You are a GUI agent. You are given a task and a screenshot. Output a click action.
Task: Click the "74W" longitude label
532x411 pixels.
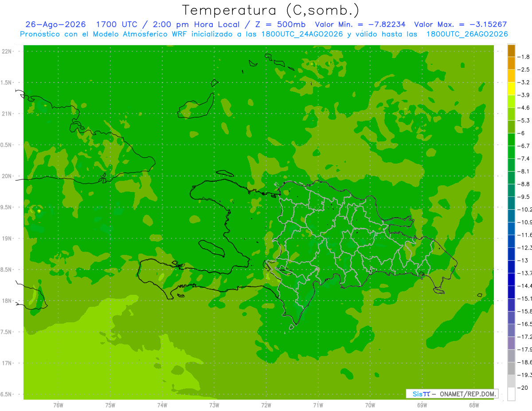162,405
